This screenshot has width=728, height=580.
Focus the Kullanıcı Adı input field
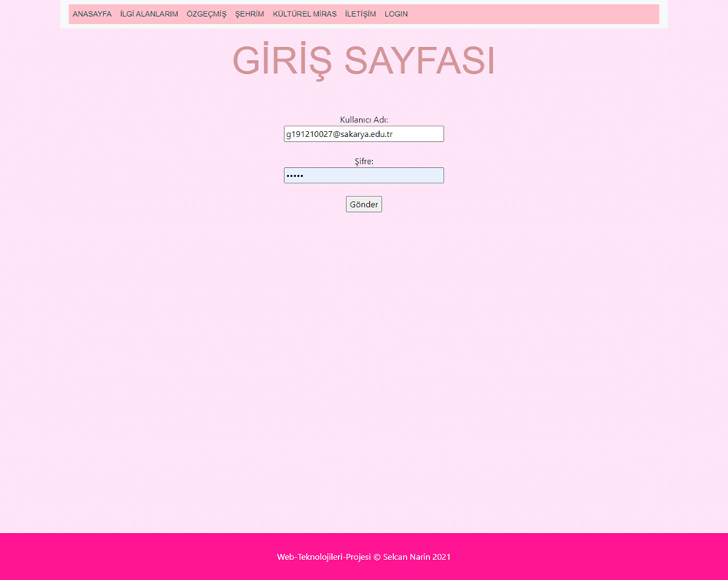(x=363, y=133)
